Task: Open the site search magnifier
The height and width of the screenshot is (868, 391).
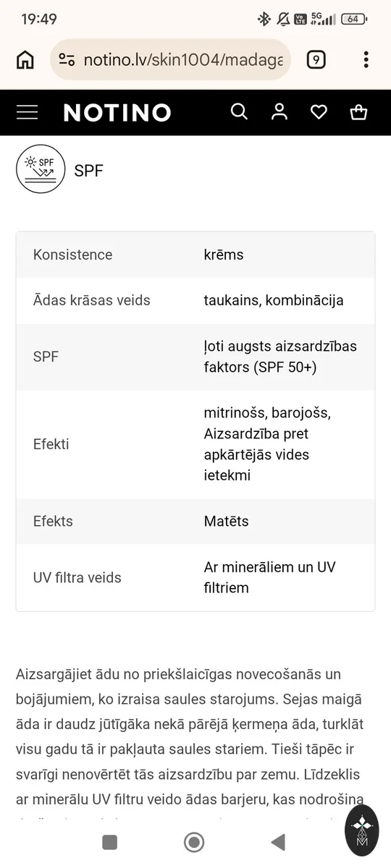Action: (239, 111)
